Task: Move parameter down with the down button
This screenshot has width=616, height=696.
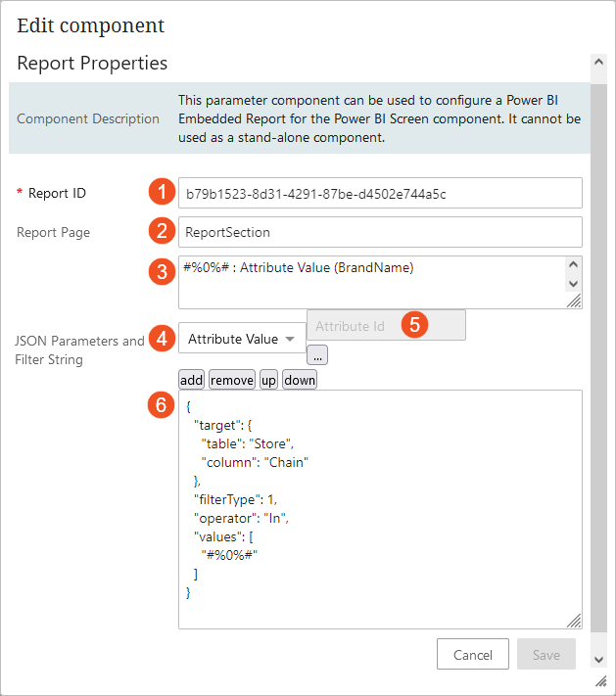Action: click(300, 380)
